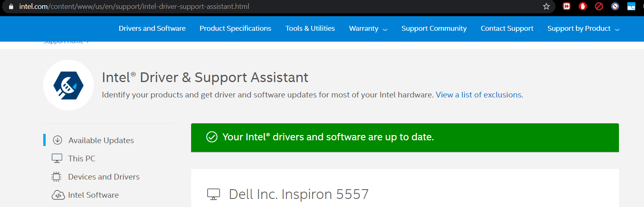Viewport: 644px width, 207px height.
Task: Click the site padlock security icon
Action: coord(11,6)
